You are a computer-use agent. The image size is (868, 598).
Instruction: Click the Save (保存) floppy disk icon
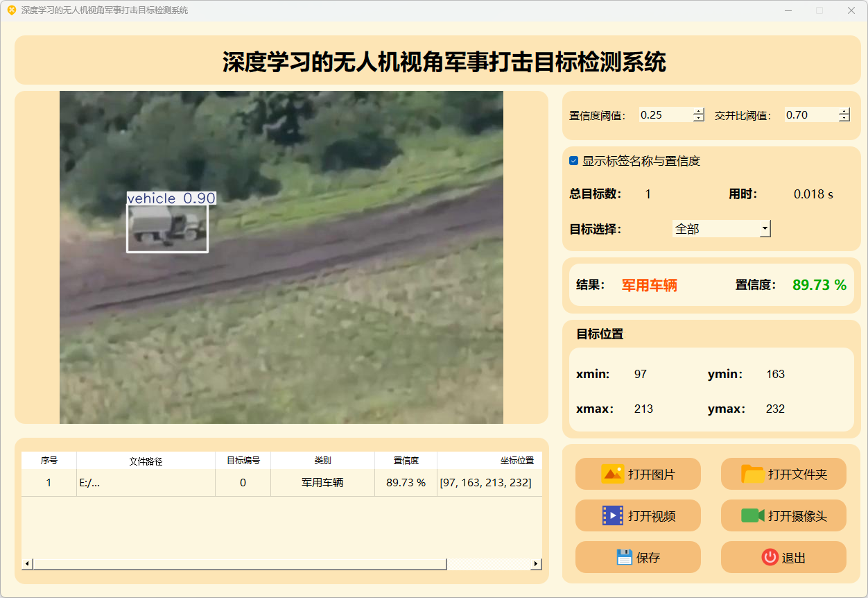(x=624, y=557)
